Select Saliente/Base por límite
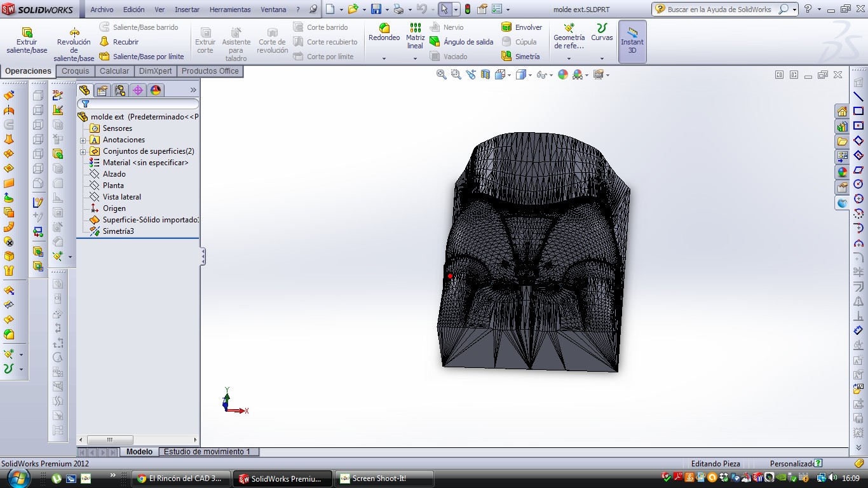The image size is (868, 488). 142,57
